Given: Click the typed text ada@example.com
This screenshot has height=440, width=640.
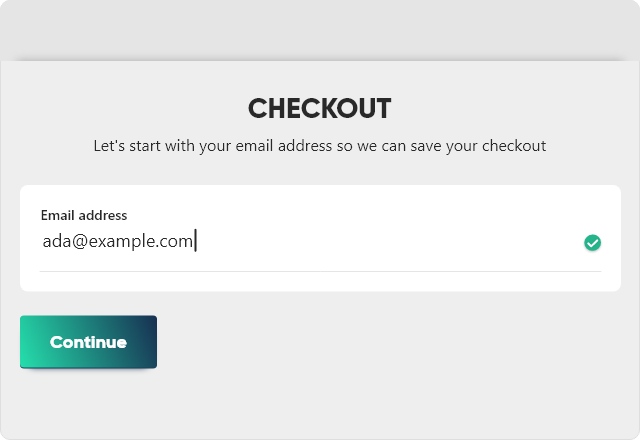Looking at the screenshot, I should coord(117,241).
